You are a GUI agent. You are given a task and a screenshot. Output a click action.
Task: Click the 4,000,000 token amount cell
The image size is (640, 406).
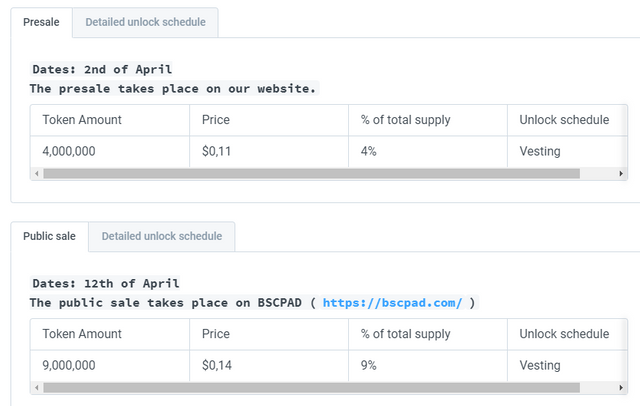[x=76, y=152]
